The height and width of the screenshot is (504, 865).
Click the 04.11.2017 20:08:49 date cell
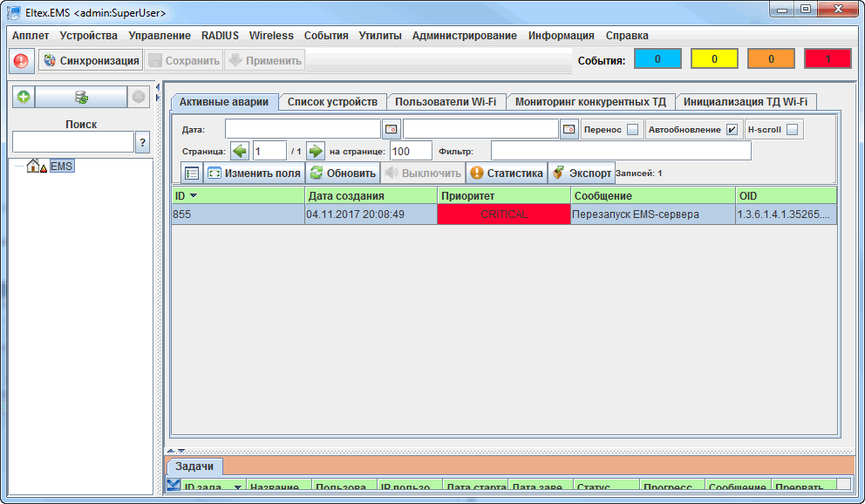click(x=371, y=215)
